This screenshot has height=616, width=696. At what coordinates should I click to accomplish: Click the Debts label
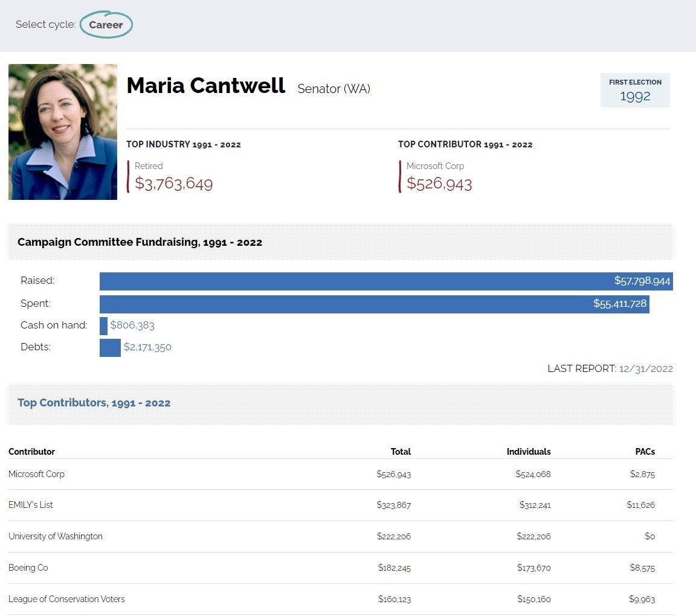click(x=36, y=347)
